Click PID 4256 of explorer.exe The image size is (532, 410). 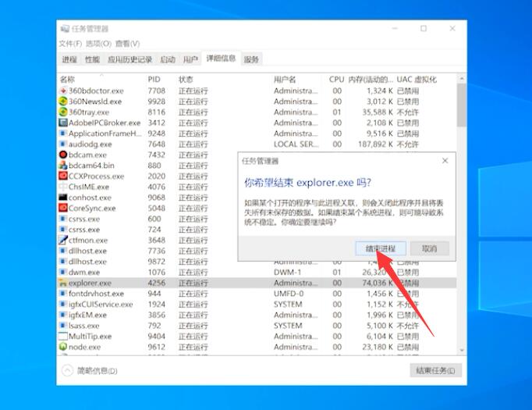coord(157,283)
